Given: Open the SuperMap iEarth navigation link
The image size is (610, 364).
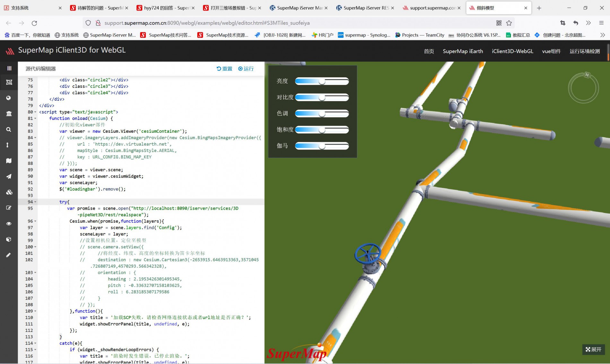Looking at the screenshot, I should coord(463,51).
